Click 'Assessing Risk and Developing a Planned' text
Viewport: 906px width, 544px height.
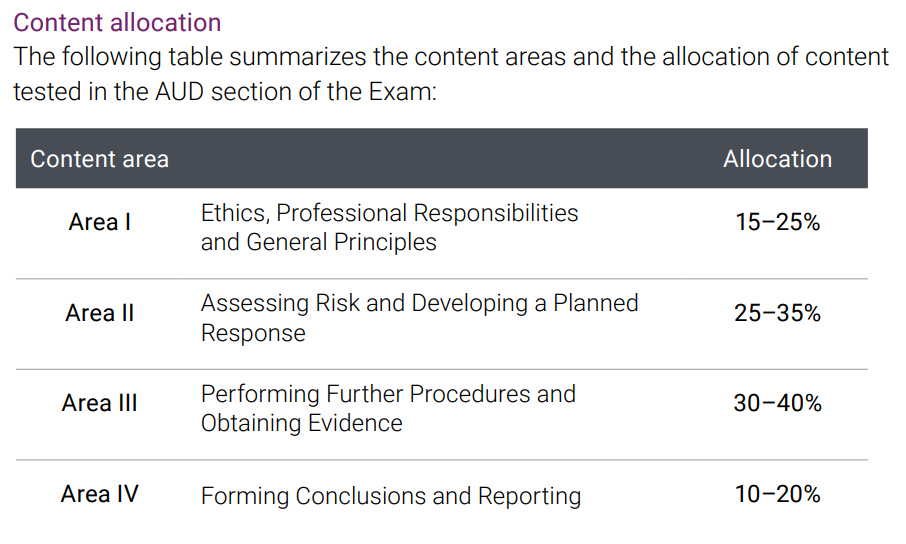point(419,304)
